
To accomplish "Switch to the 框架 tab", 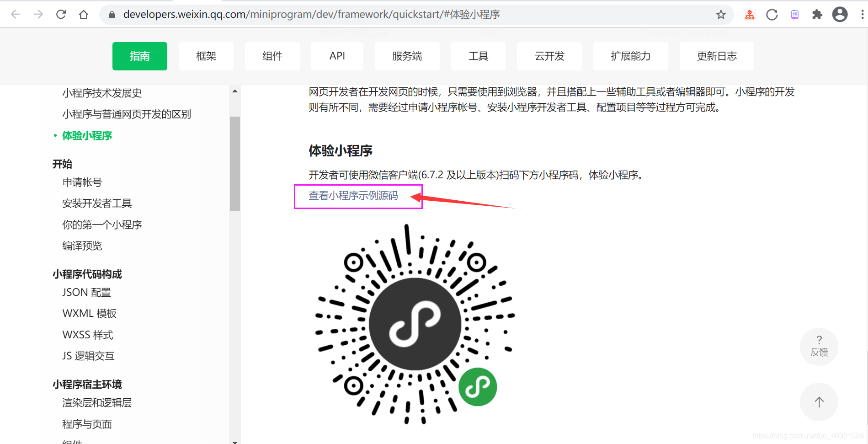I will (206, 56).
